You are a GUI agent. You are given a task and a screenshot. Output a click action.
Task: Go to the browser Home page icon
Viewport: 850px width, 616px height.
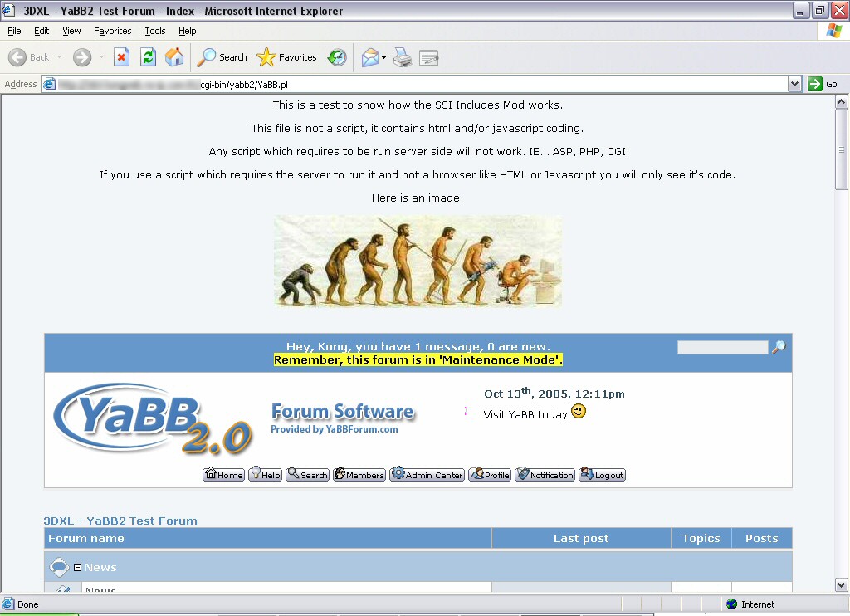pyautogui.click(x=174, y=57)
